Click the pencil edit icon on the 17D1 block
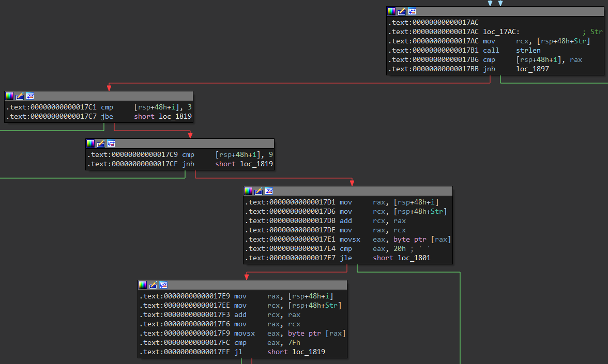This screenshot has width=608, height=364. click(259, 191)
